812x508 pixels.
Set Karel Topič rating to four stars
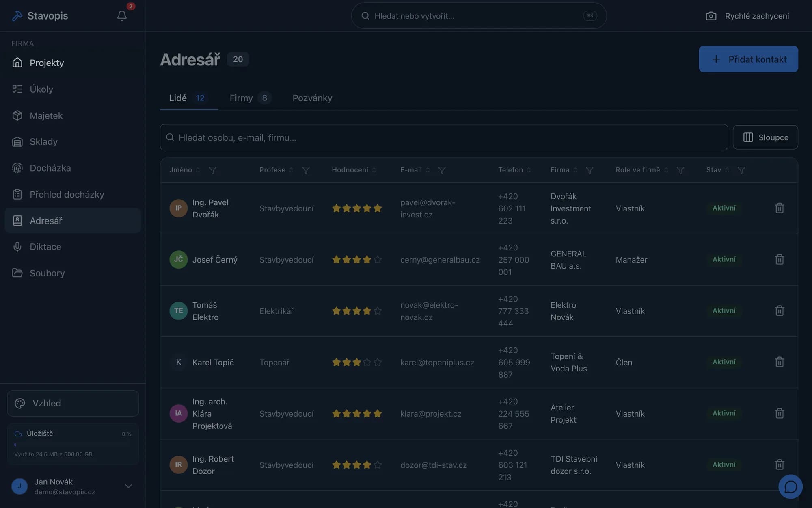(x=367, y=362)
